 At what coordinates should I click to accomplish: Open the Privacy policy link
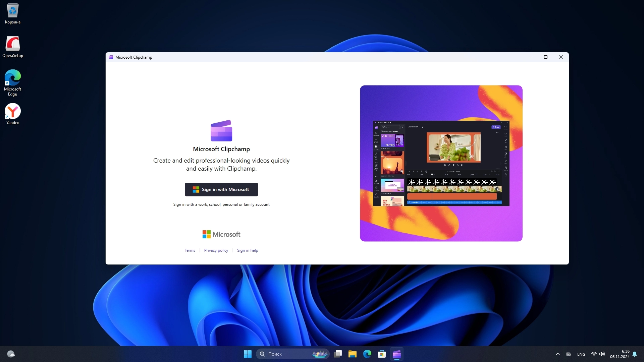coord(216,250)
